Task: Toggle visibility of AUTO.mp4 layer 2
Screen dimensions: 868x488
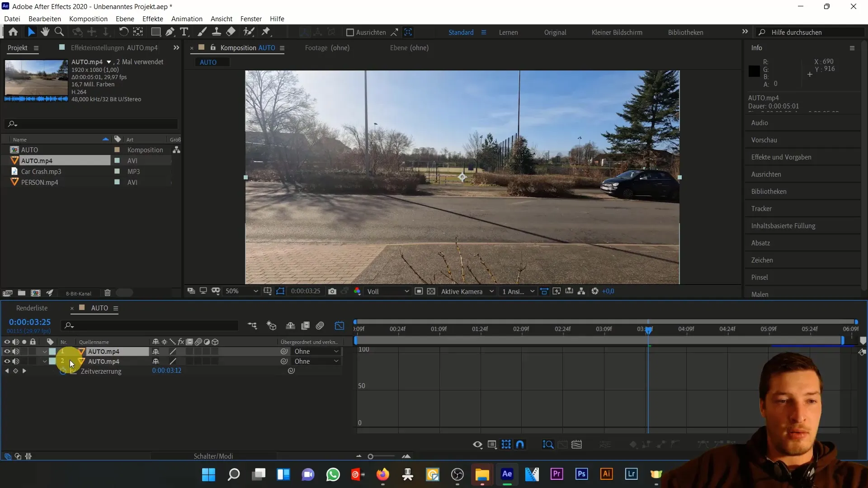Action: pos(6,361)
